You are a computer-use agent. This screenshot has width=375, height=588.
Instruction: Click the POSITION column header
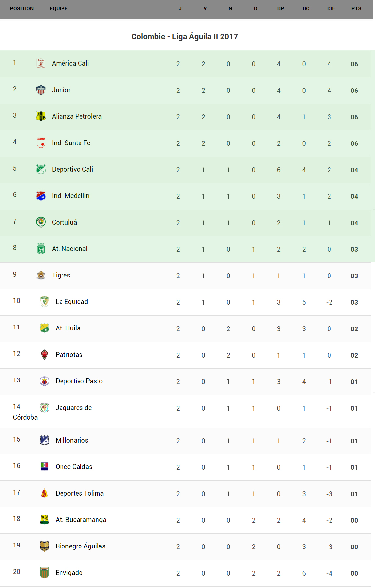tap(22, 9)
